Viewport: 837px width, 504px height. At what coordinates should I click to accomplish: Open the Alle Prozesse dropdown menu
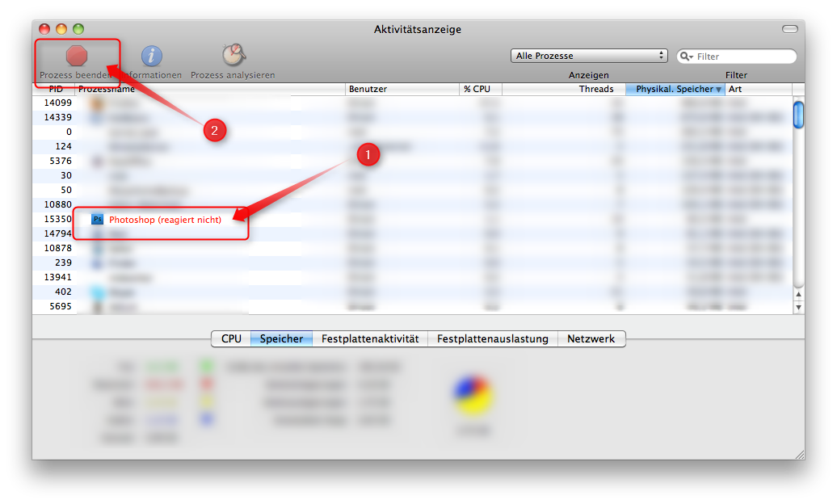click(x=588, y=55)
